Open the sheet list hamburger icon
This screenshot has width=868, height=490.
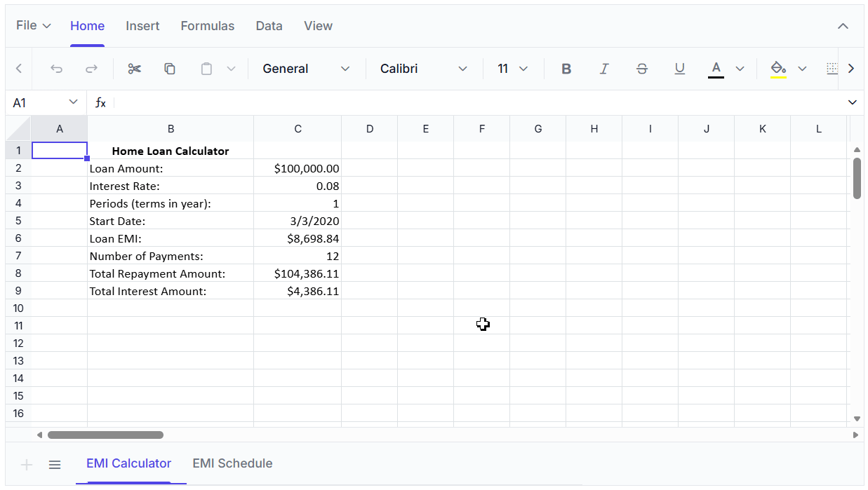[55, 464]
